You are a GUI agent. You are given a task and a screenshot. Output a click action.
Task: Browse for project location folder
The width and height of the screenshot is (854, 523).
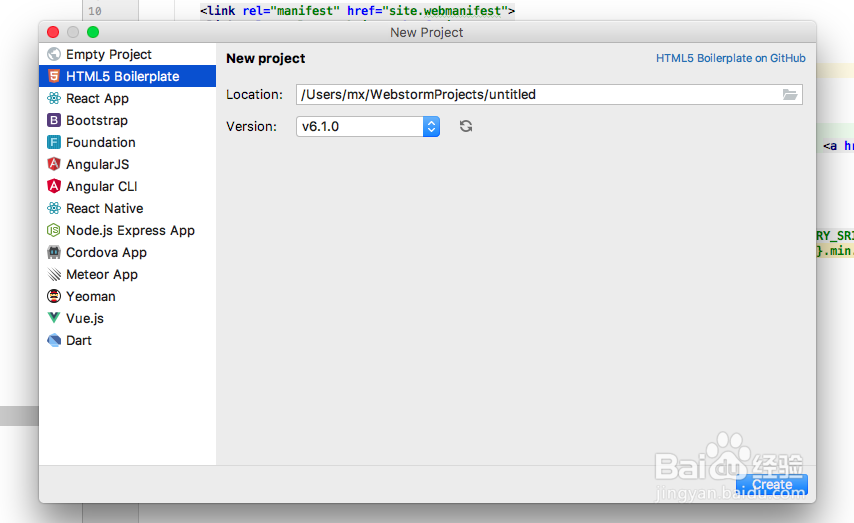tap(790, 95)
